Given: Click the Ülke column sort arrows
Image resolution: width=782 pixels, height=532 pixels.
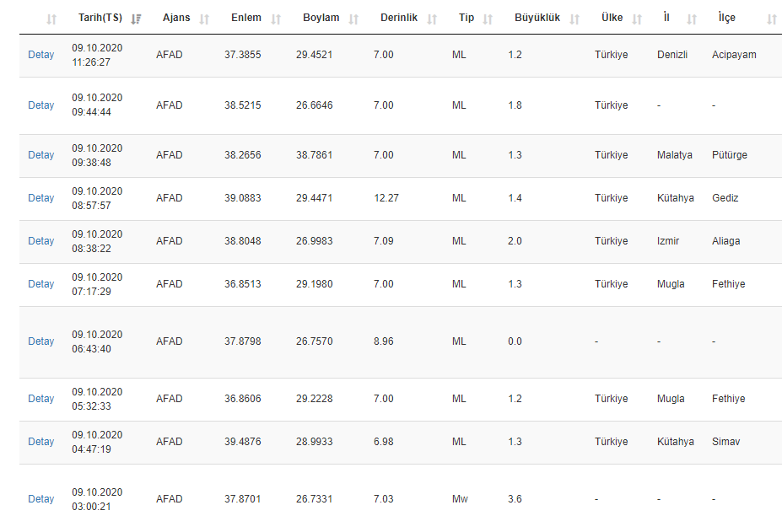Looking at the screenshot, I should (x=637, y=19).
